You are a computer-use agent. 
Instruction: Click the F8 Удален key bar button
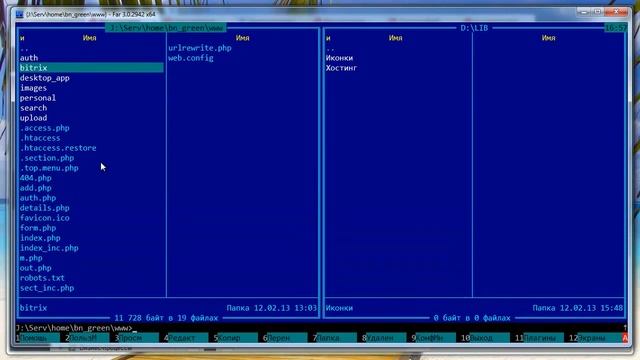(384, 338)
